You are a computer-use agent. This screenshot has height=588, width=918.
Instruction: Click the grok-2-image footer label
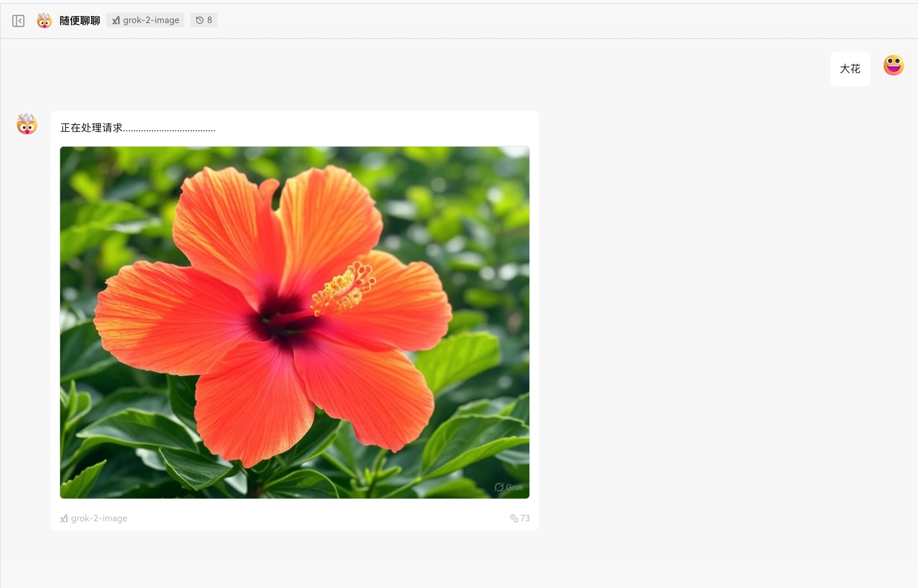coord(94,518)
